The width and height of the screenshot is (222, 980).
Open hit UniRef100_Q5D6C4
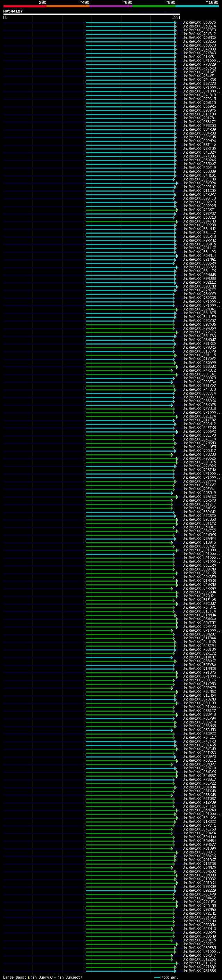pos(199,26)
